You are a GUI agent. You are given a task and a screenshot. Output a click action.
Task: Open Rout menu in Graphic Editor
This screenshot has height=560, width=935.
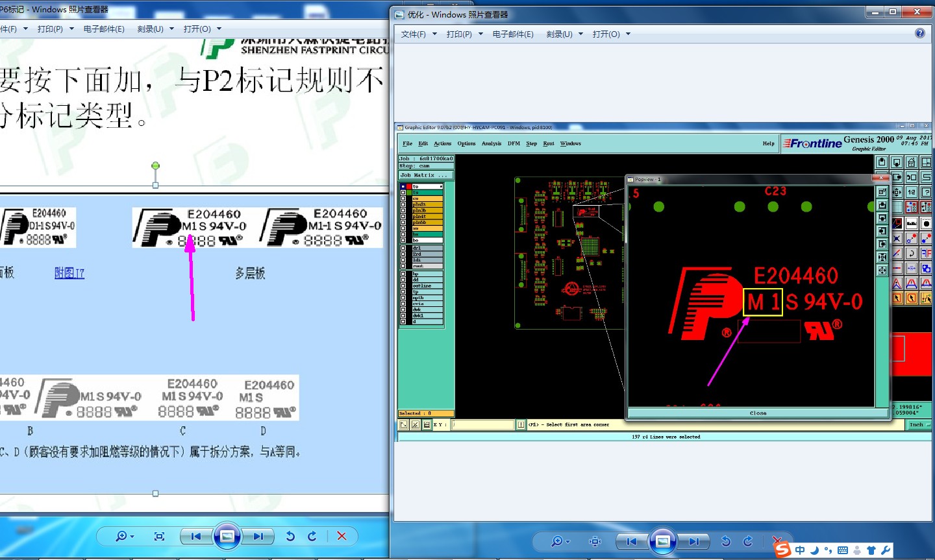pos(549,143)
